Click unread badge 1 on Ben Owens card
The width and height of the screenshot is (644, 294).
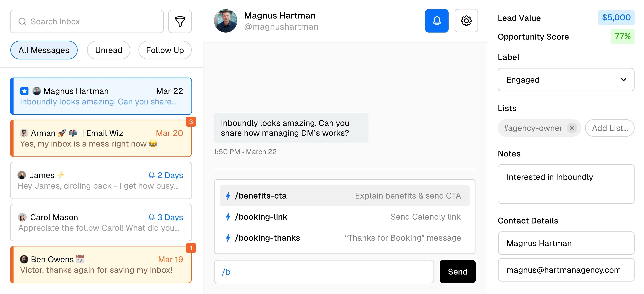pos(191,248)
